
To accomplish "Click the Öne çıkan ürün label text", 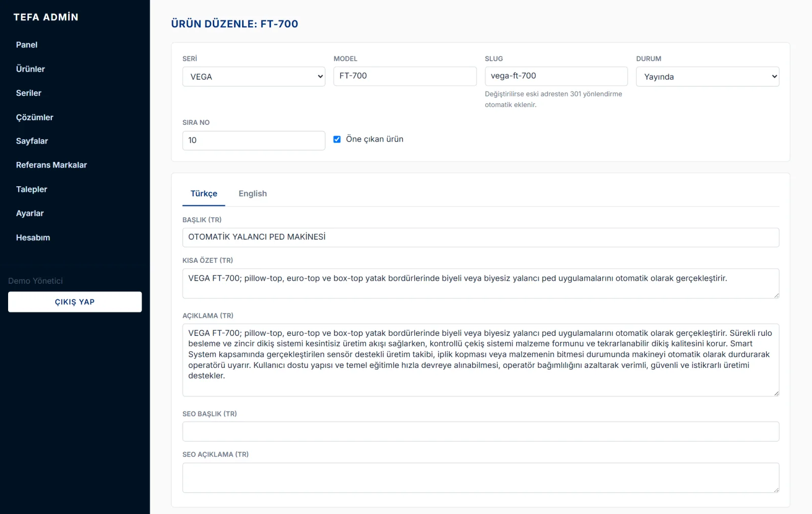I will (375, 139).
